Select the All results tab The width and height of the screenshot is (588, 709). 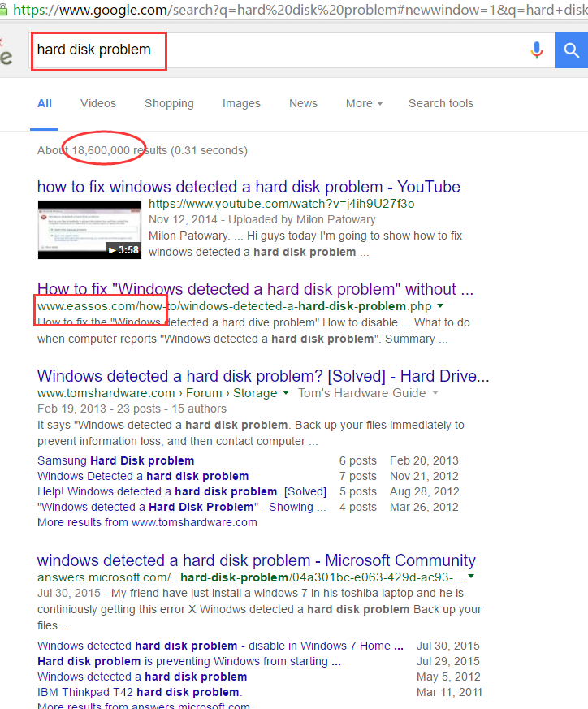(45, 103)
